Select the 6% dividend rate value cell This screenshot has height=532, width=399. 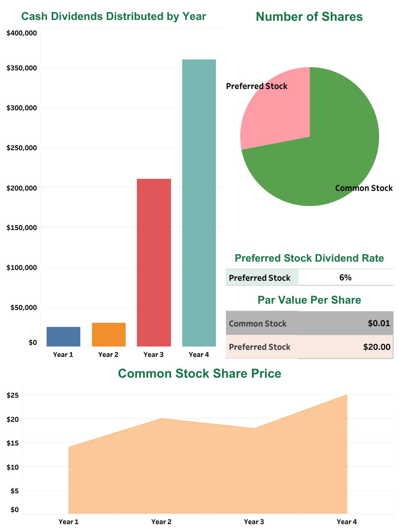[x=345, y=277]
